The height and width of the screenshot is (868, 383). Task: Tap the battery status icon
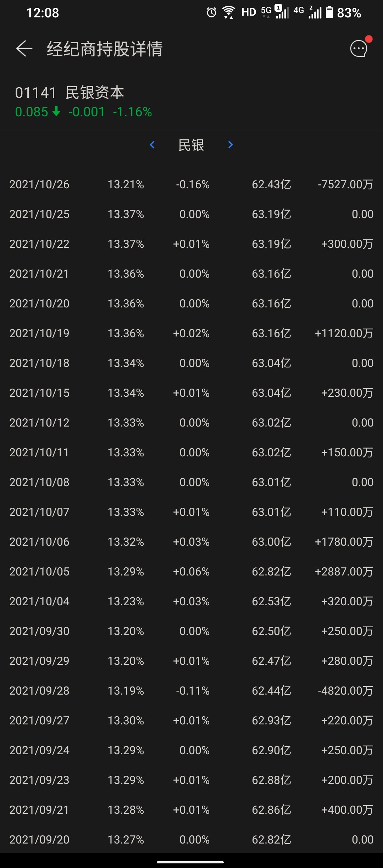tap(329, 12)
